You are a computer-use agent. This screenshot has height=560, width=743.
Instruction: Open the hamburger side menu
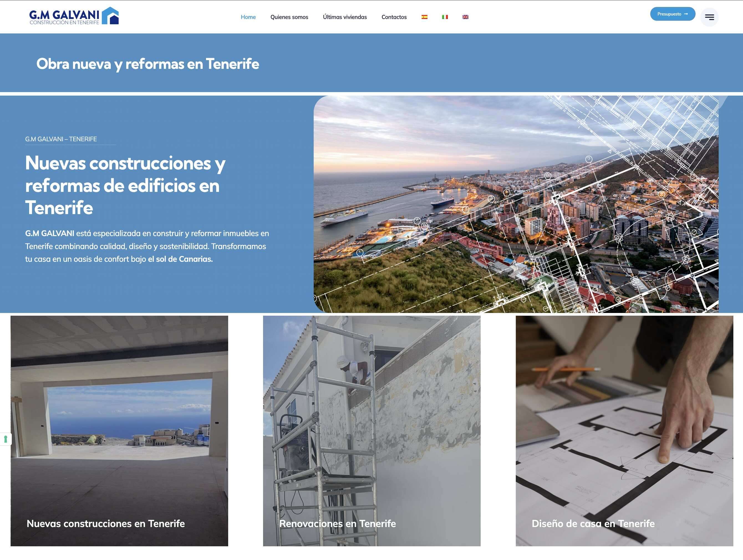coord(709,17)
